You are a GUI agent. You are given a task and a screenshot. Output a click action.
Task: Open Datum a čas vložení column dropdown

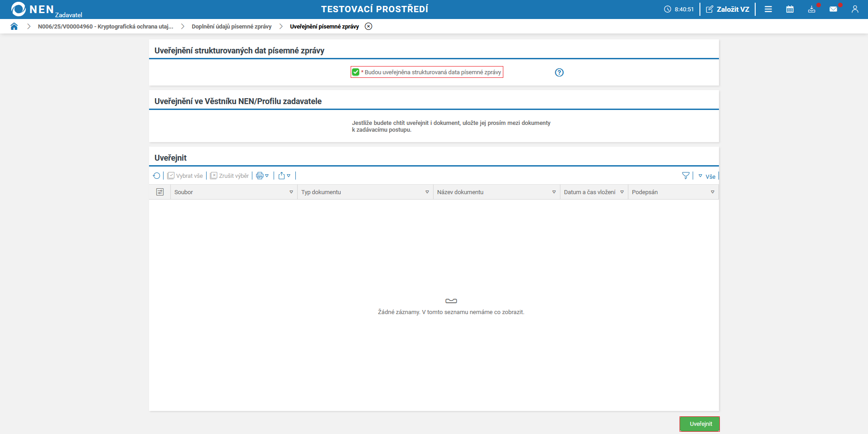(x=622, y=192)
